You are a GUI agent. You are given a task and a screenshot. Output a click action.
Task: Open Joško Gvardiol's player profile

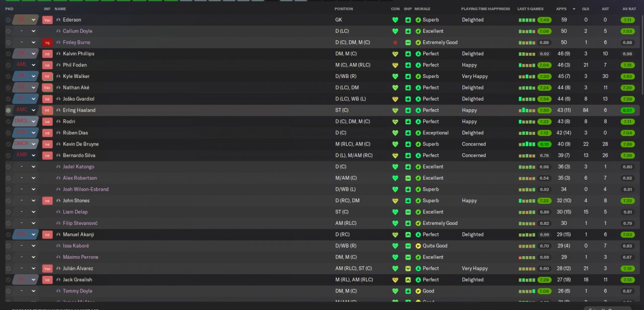78,99
